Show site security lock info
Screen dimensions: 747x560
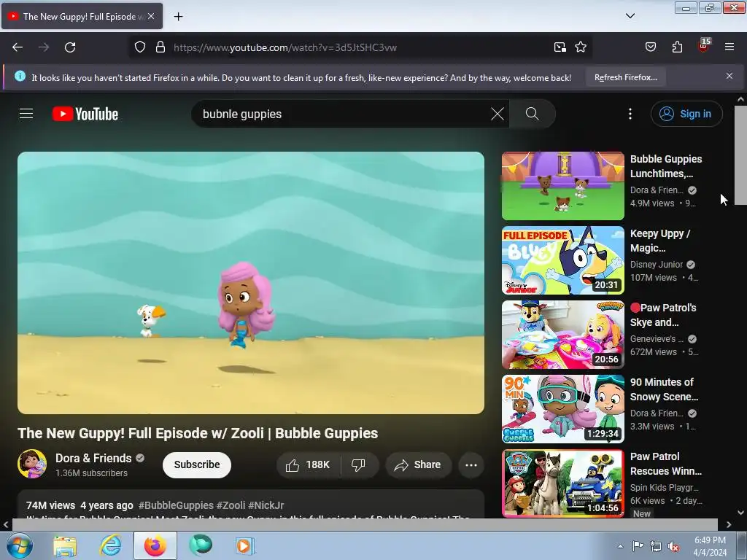(160, 47)
